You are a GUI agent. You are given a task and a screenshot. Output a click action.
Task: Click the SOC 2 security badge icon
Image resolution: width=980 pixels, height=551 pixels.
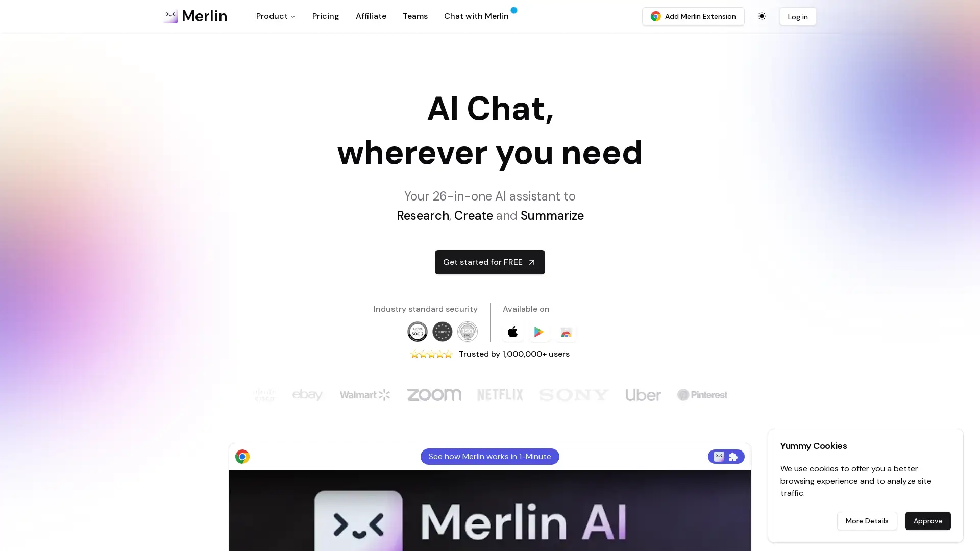tap(418, 331)
